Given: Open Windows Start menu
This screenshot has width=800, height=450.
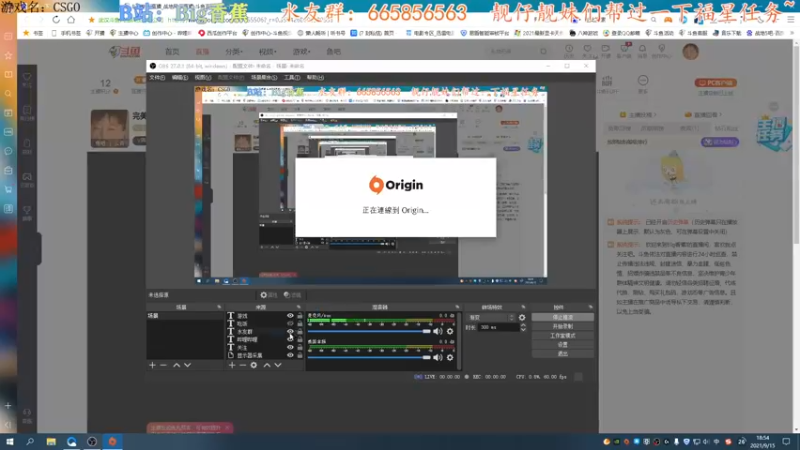Looking at the screenshot, I should point(9,441).
